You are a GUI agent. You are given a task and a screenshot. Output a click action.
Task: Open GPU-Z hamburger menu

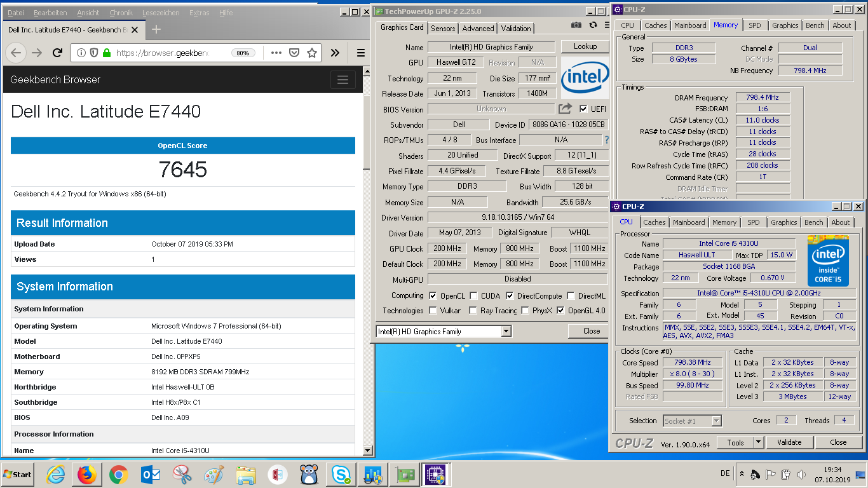pos(607,25)
